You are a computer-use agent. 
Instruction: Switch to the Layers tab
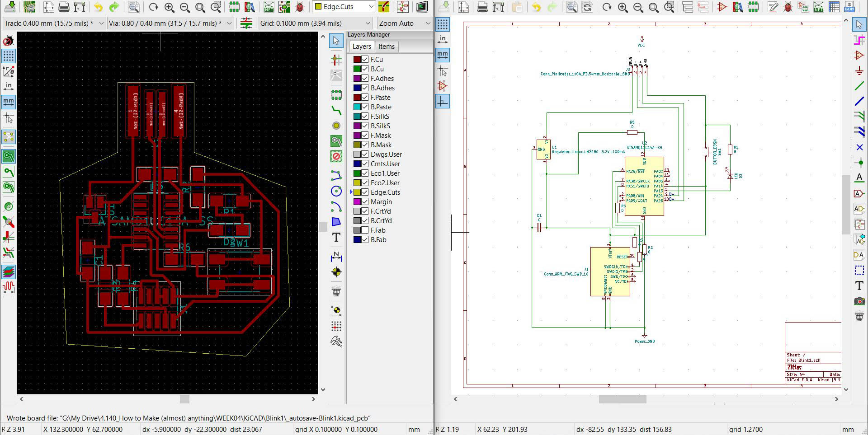coord(362,47)
